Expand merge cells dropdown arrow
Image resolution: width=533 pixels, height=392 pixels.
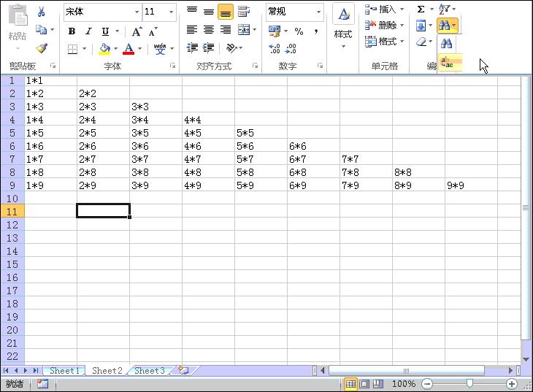click(255, 30)
